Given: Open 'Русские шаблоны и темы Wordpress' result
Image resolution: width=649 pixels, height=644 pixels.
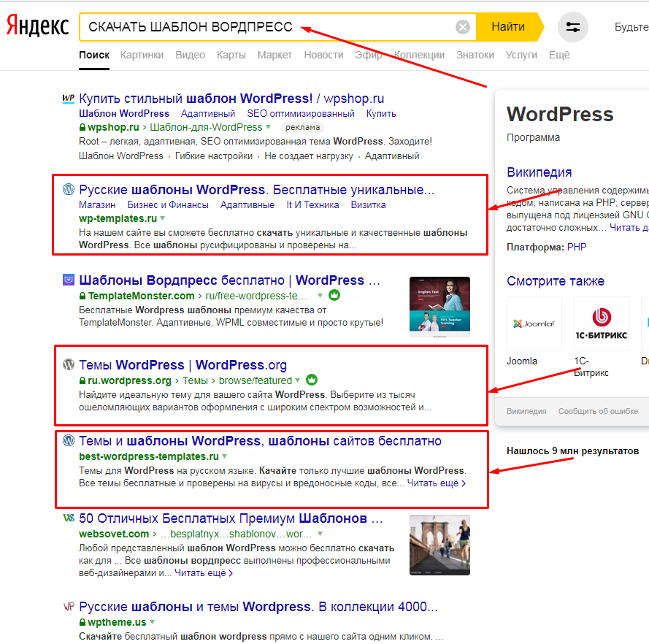Looking at the screenshot, I should pyautogui.click(x=258, y=606).
